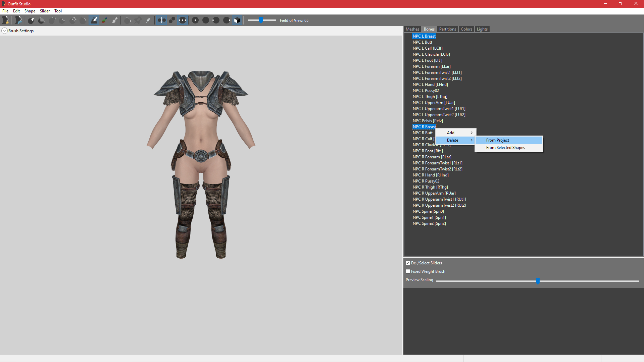644x362 pixels.
Task: Select NPC R Forearm [RLar] bone
Action: (432, 157)
